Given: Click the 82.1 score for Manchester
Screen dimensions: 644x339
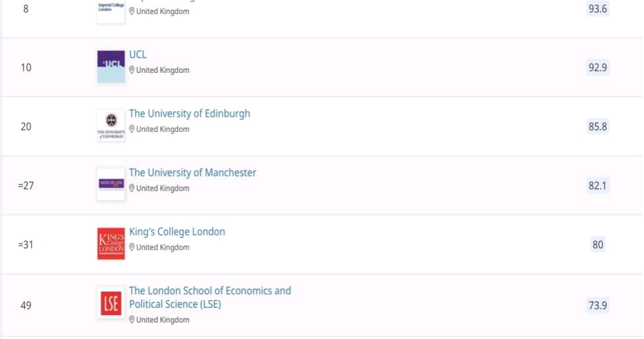Looking at the screenshot, I should pyautogui.click(x=598, y=185).
